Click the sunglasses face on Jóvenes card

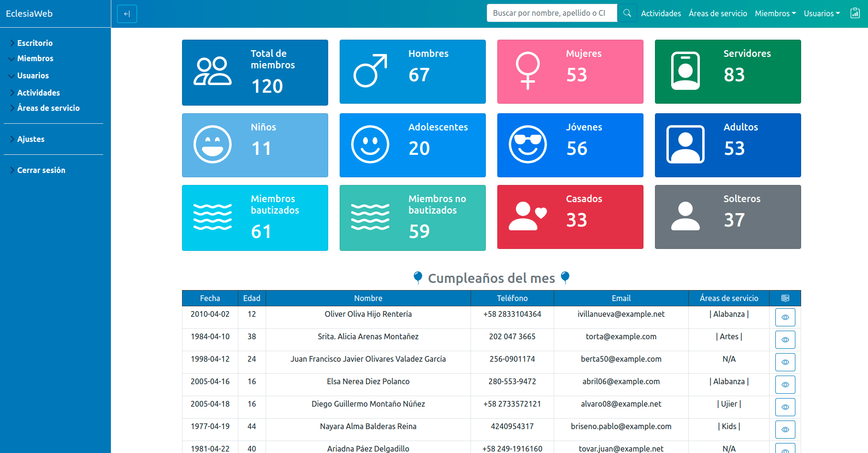coord(527,144)
